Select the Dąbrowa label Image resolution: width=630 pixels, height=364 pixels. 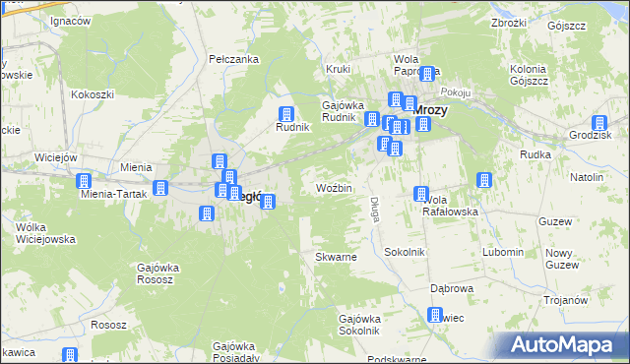pyautogui.click(x=452, y=288)
